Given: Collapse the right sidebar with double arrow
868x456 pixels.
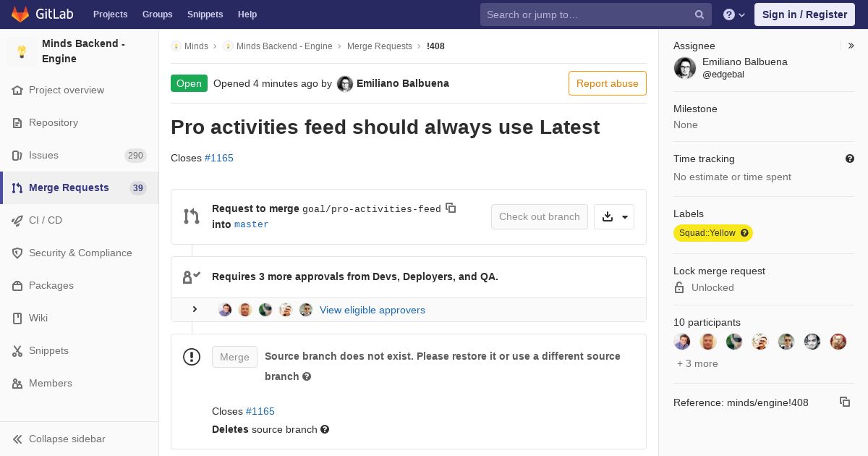Looking at the screenshot, I should 851,46.
